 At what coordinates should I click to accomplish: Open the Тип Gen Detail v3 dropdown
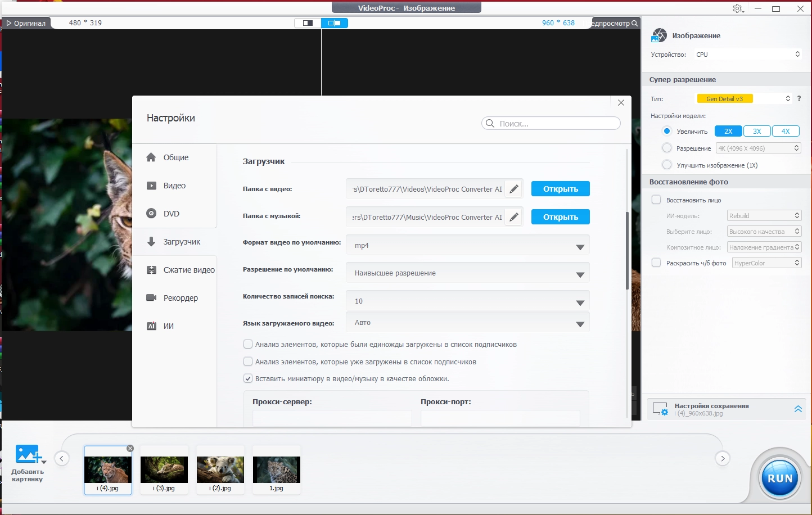[744, 98]
